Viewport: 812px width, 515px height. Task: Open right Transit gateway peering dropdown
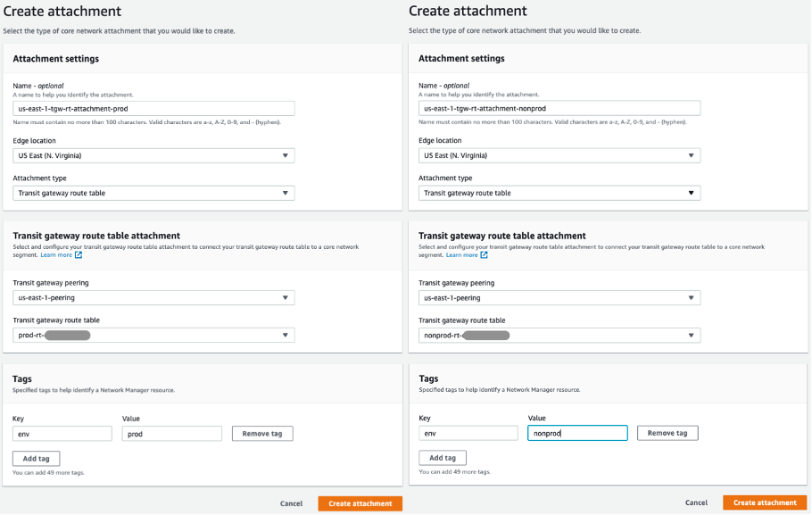(x=559, y=298)
